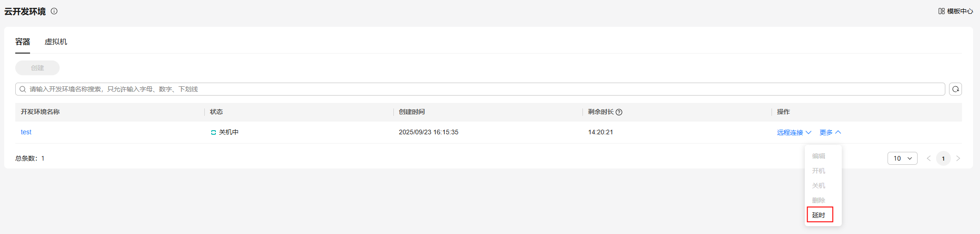Click the 关机中 status icon
The height and width of the screenshot is (234, 980).
(214, 132)
